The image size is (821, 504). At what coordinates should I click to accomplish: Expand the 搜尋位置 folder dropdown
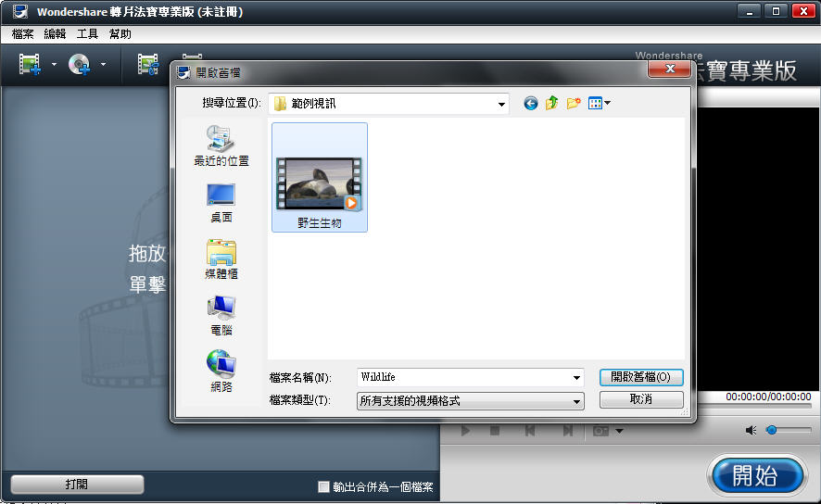(x=500, y=104)
